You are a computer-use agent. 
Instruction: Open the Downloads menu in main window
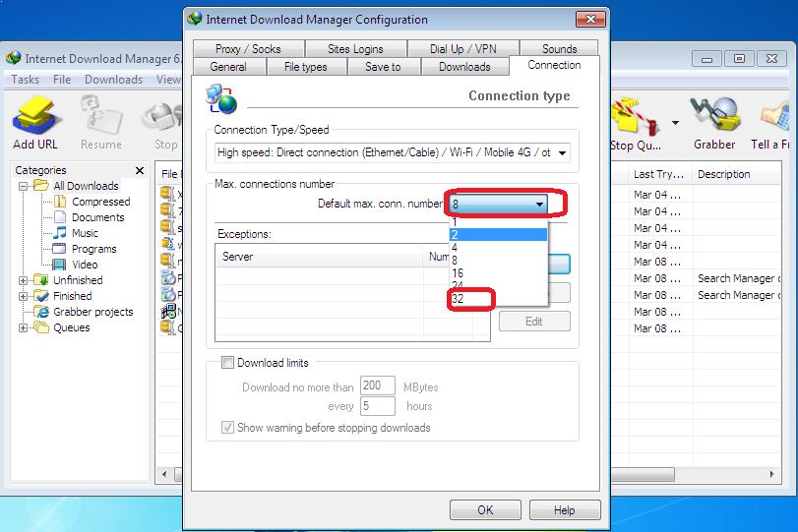[x=113, y=80]
